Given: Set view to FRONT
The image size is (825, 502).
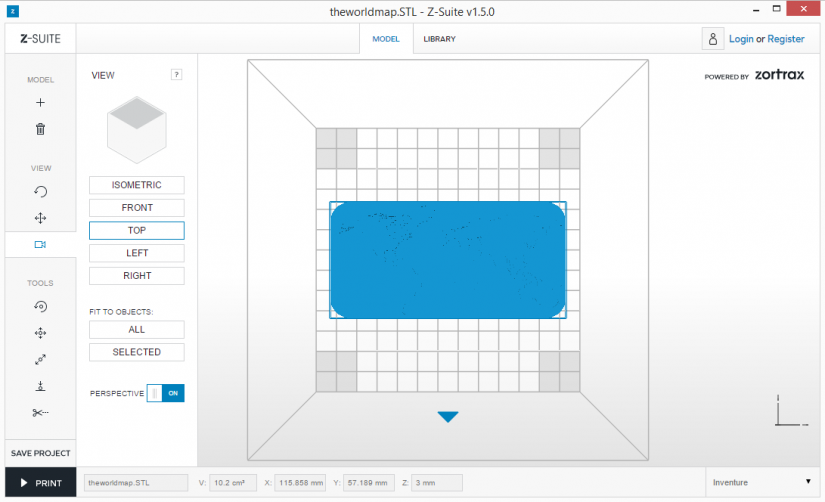Looking at the screenshot, I should [137, 208].
